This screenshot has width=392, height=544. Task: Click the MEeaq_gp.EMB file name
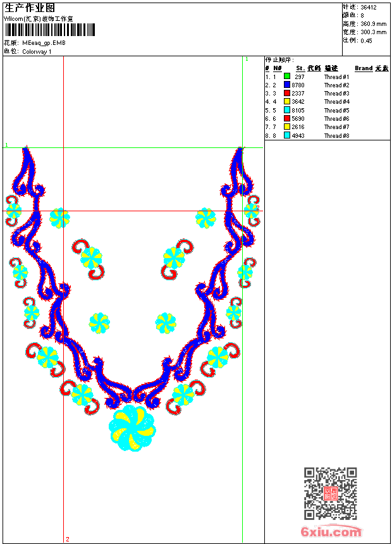[44, 43]
